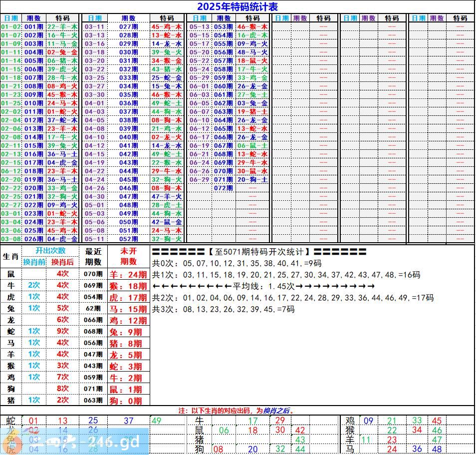Select the empty 072期 period cell
476x455 pixels.
click(x=224, y=188)
